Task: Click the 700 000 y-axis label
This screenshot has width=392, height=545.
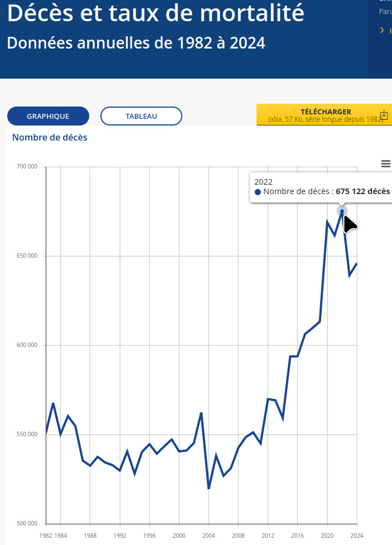Action: point(27,167)
